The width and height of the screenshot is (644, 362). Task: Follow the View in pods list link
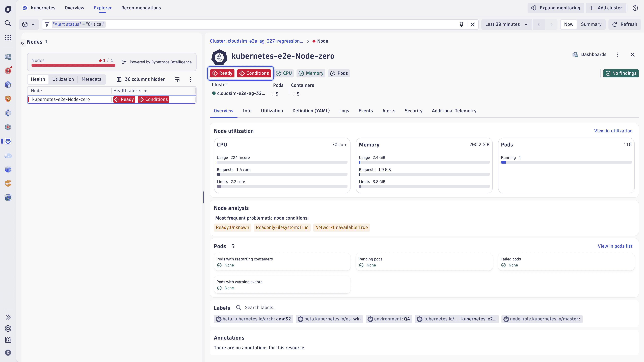(615, 246)
